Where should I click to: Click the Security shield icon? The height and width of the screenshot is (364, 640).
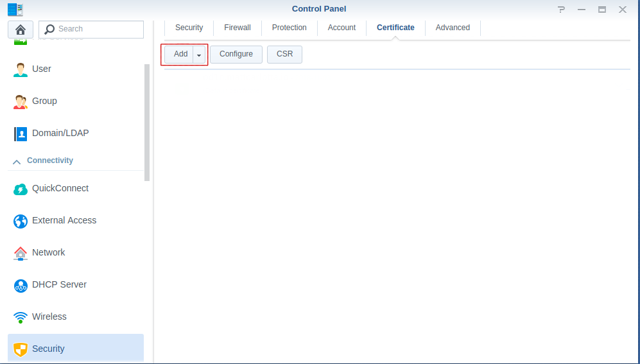pyautogui.click(x=21, y=349)
